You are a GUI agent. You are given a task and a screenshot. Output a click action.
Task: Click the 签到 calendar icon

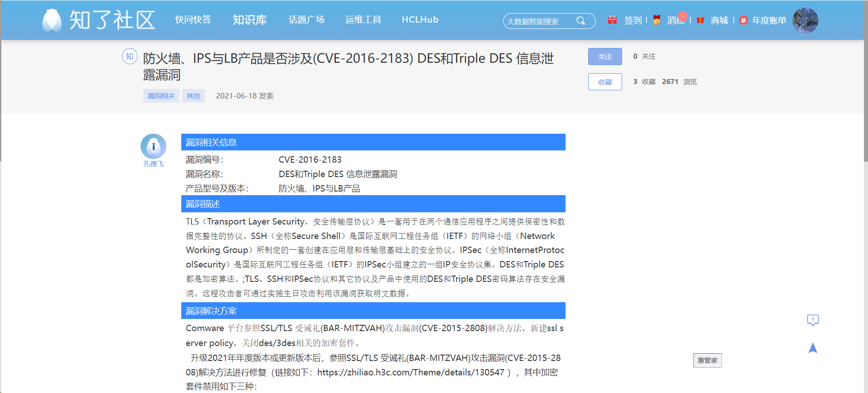(x=612, y=20)
